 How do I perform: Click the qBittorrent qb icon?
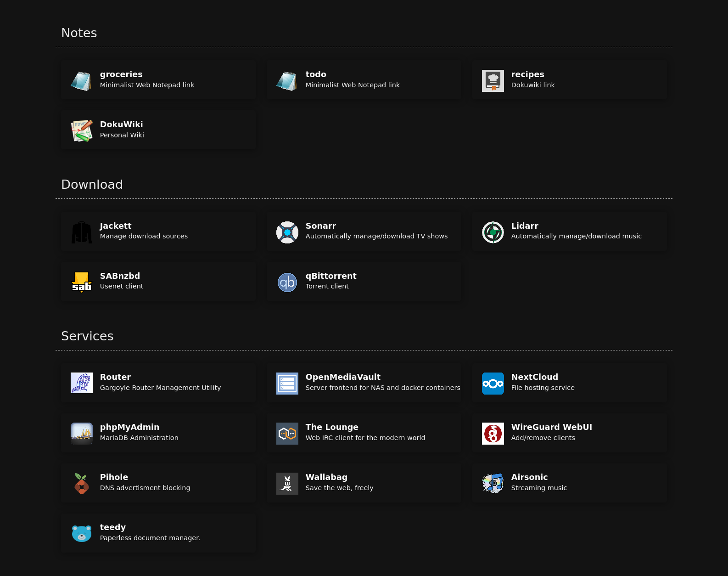point(287,282)
